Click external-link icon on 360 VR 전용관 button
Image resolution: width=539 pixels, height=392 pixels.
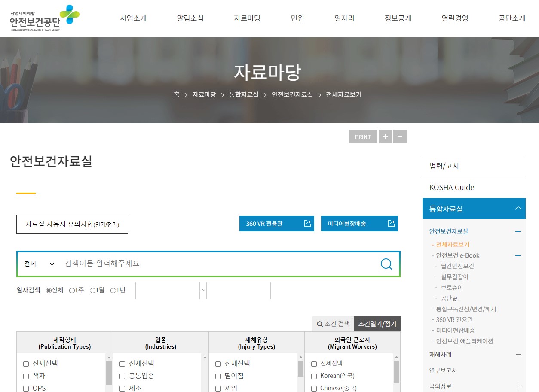307,223
